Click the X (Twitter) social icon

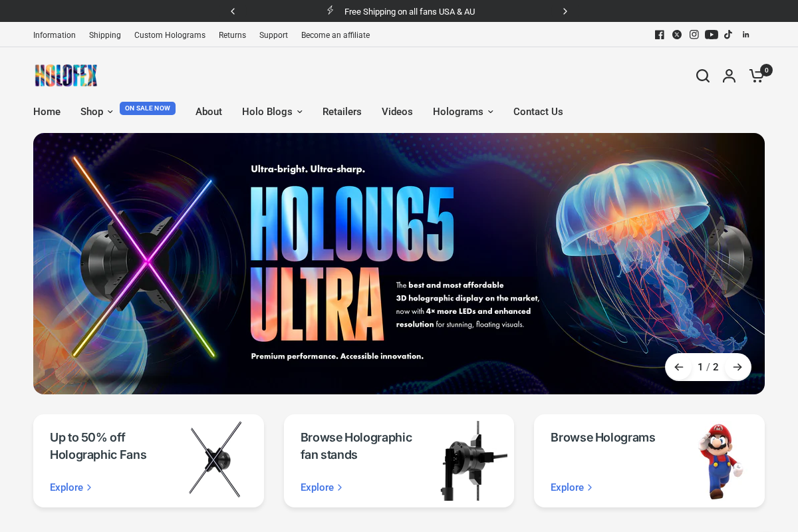pos(676,34)
